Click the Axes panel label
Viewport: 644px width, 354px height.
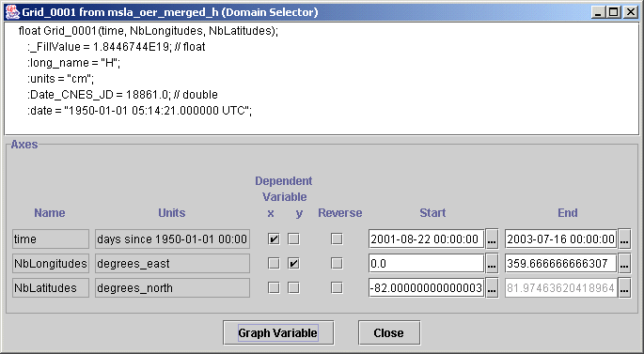24,145
